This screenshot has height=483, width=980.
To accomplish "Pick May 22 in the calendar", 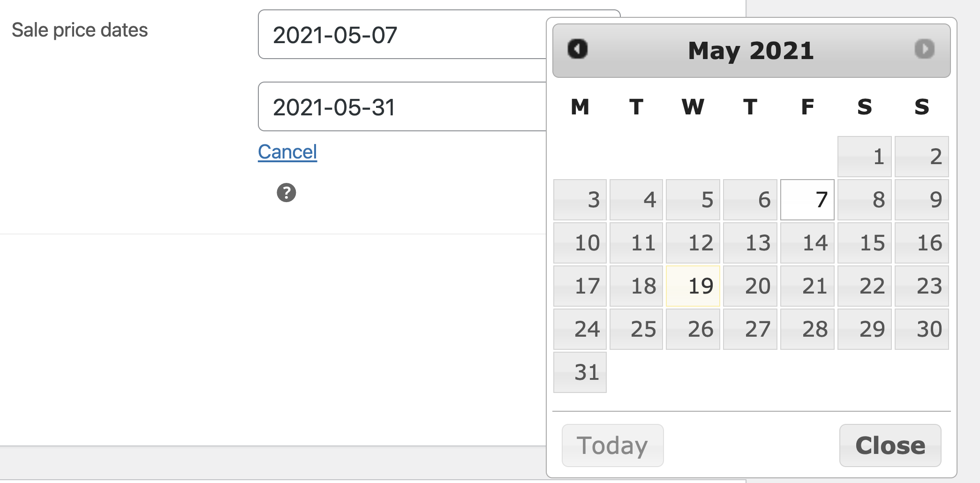I will pos(865,286).
